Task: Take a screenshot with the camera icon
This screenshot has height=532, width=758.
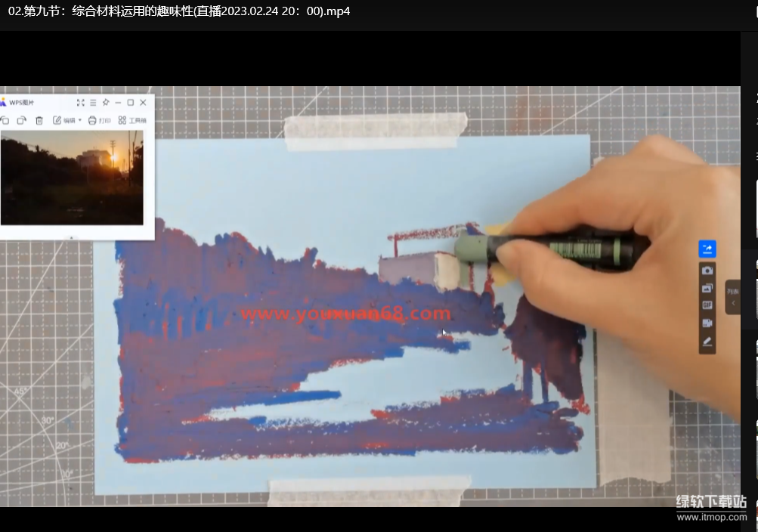Action: [x=707, y=270]
